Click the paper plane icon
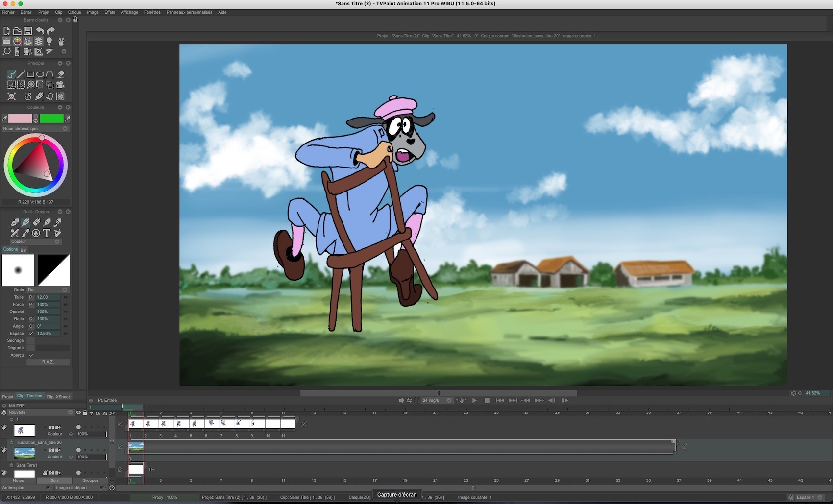This screenshot has height=504, width=833. [49, 51]
